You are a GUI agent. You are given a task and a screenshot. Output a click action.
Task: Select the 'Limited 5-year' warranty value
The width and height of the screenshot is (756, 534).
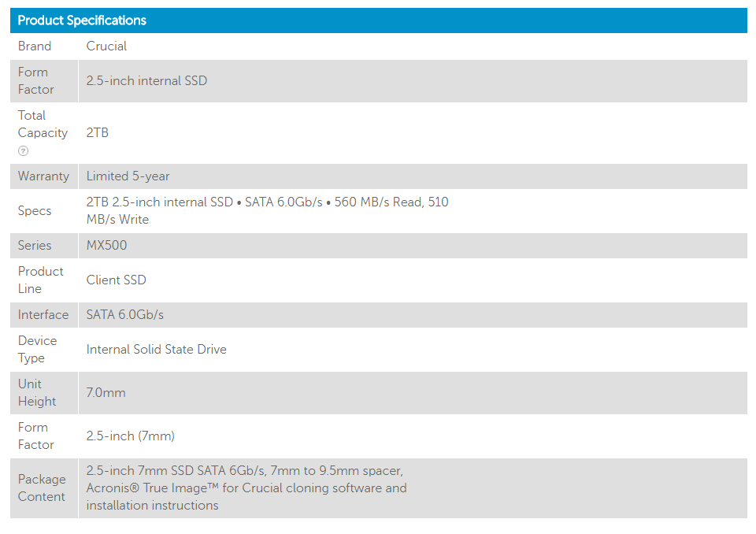point(128,176)
